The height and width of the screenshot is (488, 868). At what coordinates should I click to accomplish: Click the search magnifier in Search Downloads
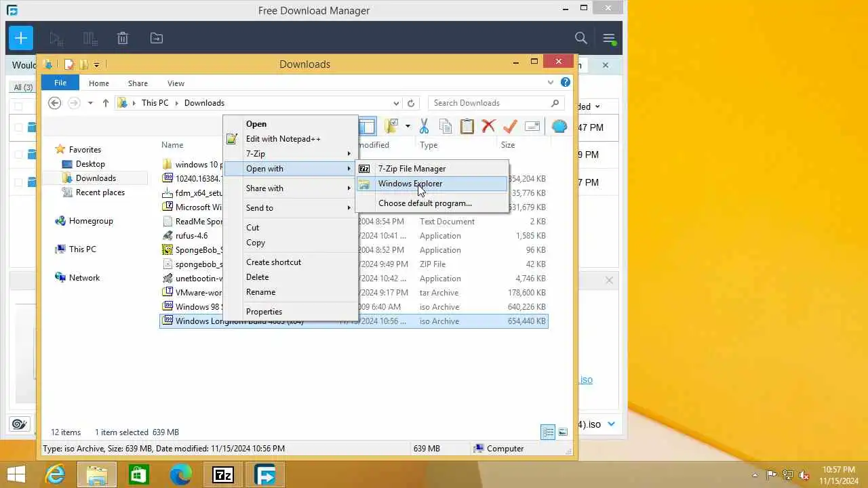[x=555, y=103]
